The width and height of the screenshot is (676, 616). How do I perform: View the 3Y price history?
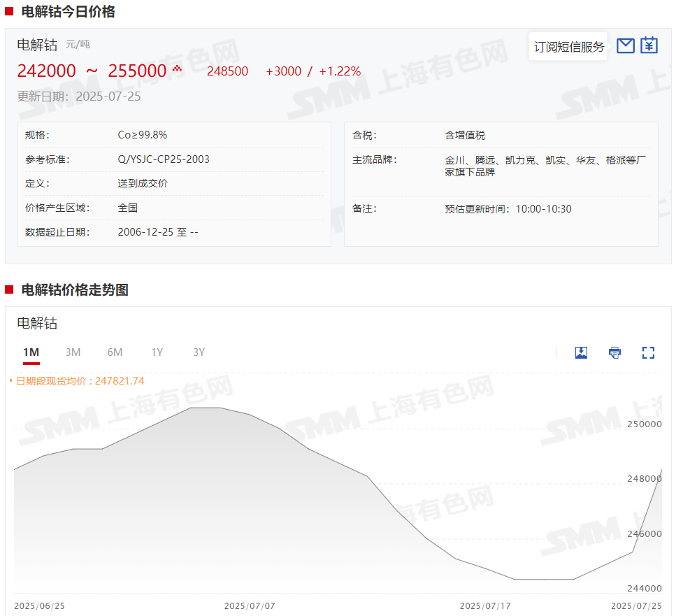click(199, 352)
